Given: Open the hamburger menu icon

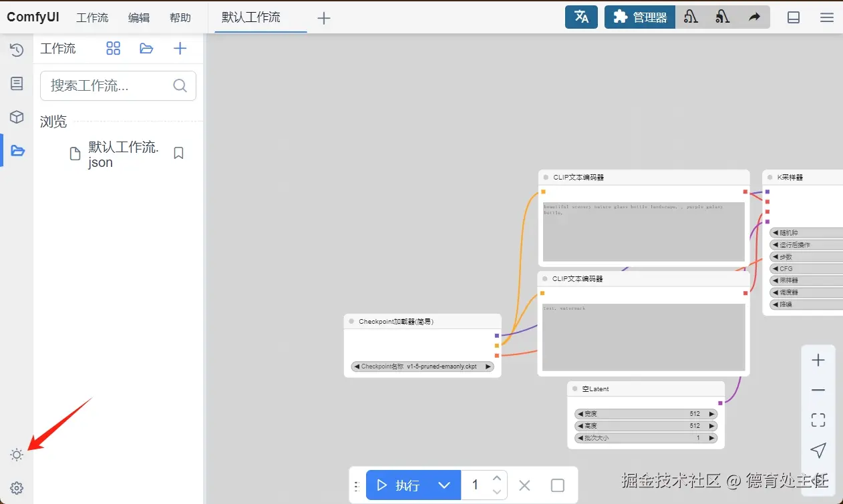Looking at the screenshot, I should [x=827, y=17].
